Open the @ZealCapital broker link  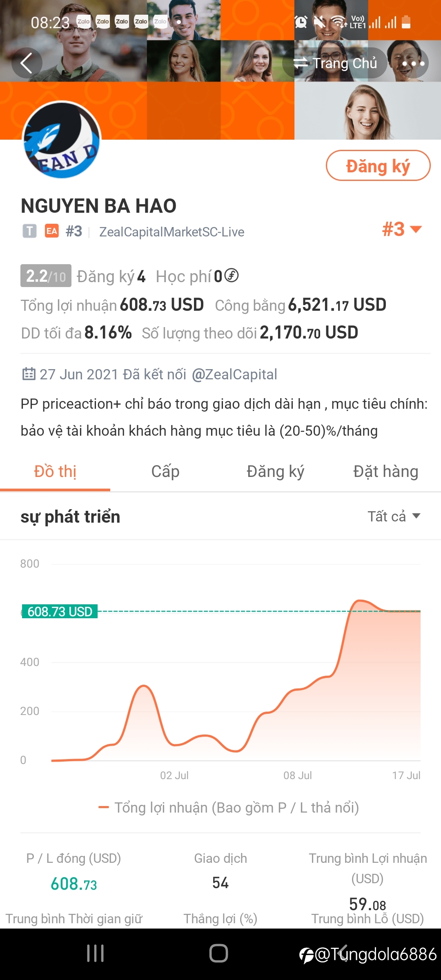[234, 374]
